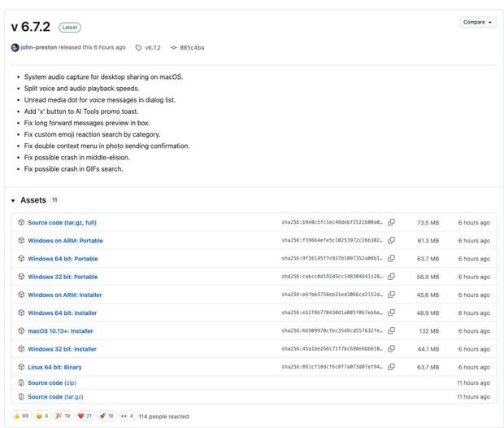This screenshot has width=504, height=428.
Task: Toggle the rocket reaction
Action: click(106, 416)
